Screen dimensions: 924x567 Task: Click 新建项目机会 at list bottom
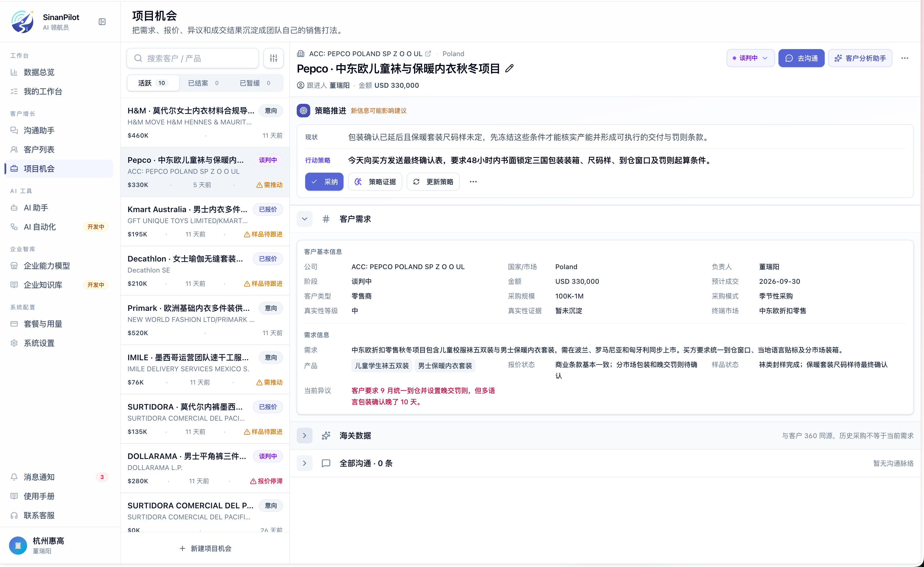(205, 548)
